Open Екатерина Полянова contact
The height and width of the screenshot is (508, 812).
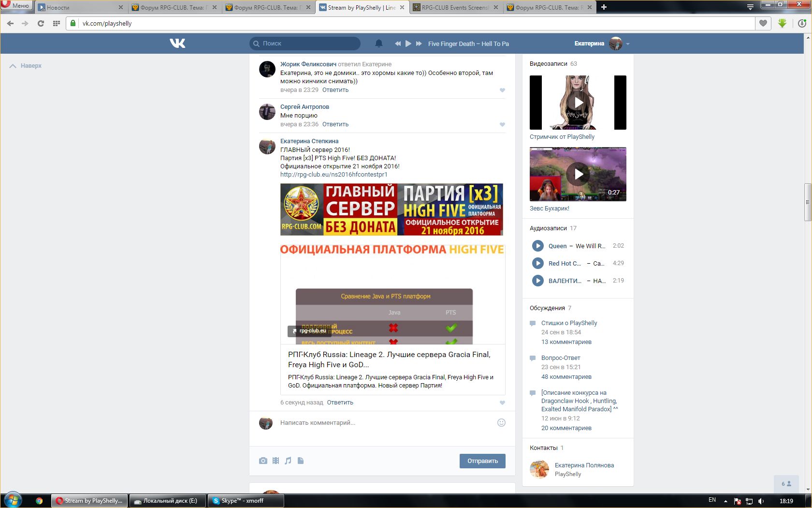[584, 465]
